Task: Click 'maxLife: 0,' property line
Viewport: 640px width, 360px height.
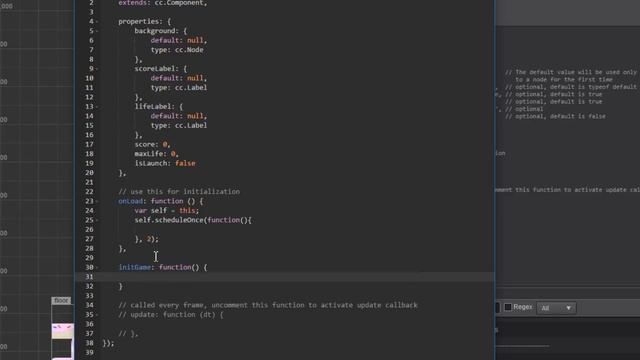Action: pyautogui.click(x=157, y=154)
